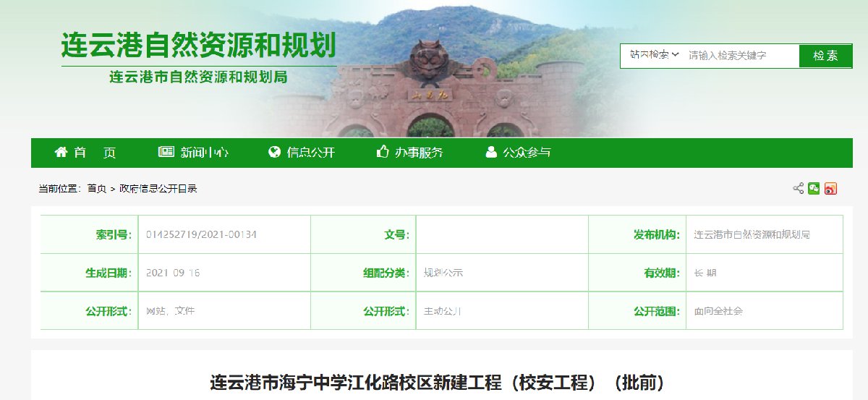The height and width of the screenshot is (400, 868).
Task: Click the 面向全社会 disclosure scope value
Action: [718, 311]
